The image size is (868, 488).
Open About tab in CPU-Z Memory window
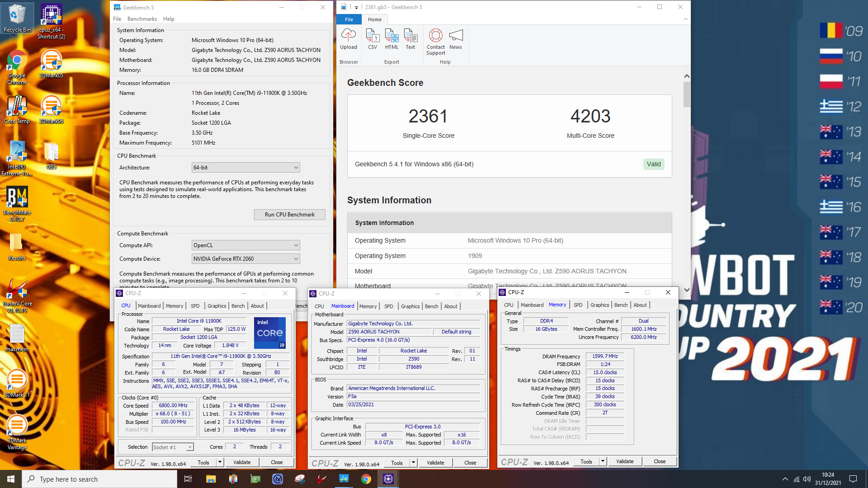click(640, 305)
